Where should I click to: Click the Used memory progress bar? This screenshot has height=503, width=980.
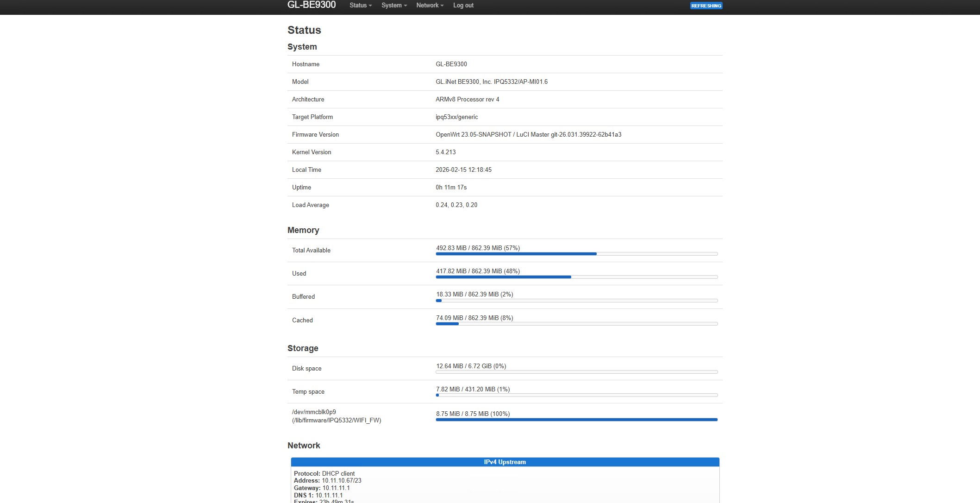click(576, 277)
